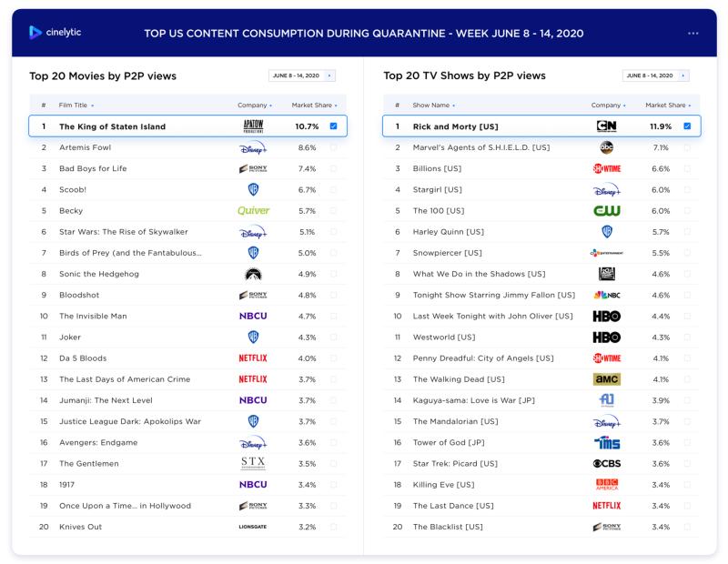Sort TV shows by Company column

click(608, 106)
